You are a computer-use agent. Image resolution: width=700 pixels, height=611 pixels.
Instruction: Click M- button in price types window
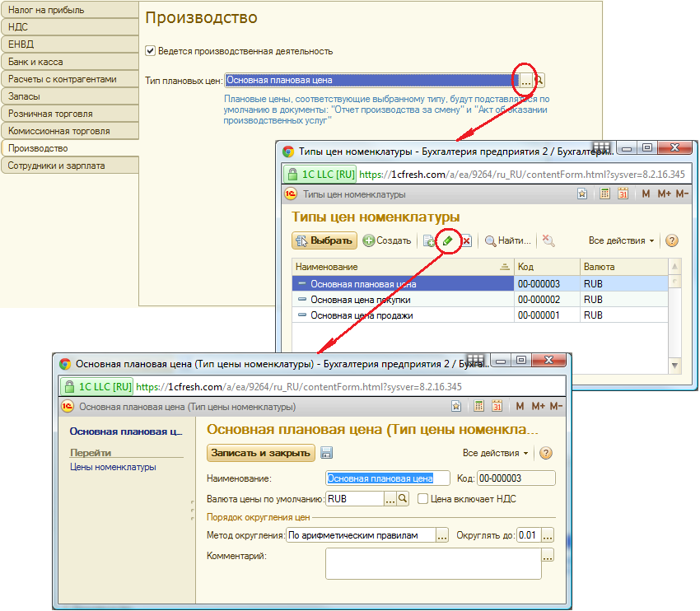[x=682, y=194]
